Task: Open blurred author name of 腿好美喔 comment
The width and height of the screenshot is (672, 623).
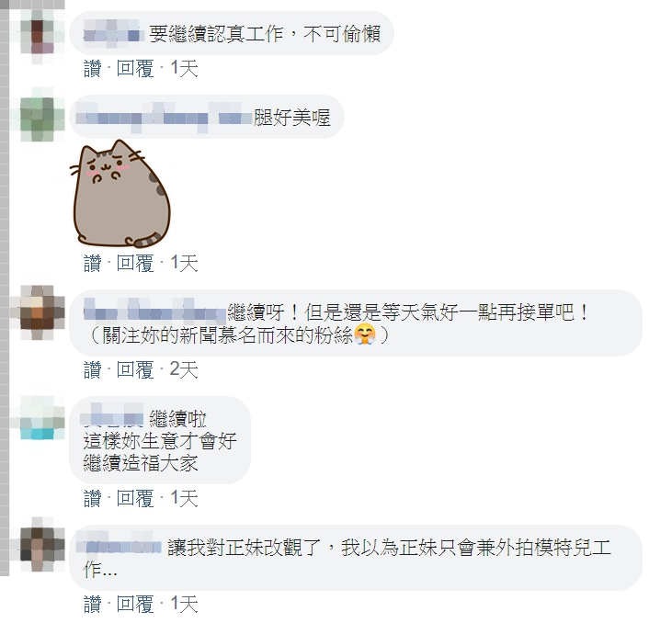Action: point(164,118)
